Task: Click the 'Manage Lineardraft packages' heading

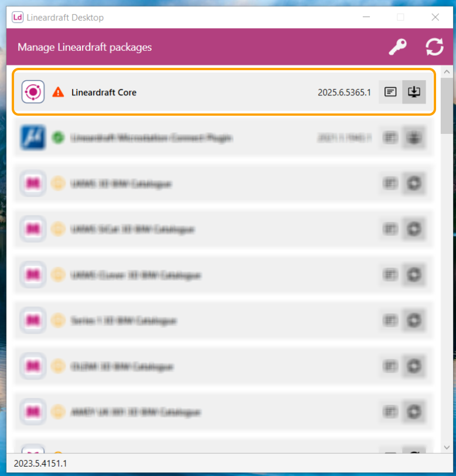Action: 85,47
